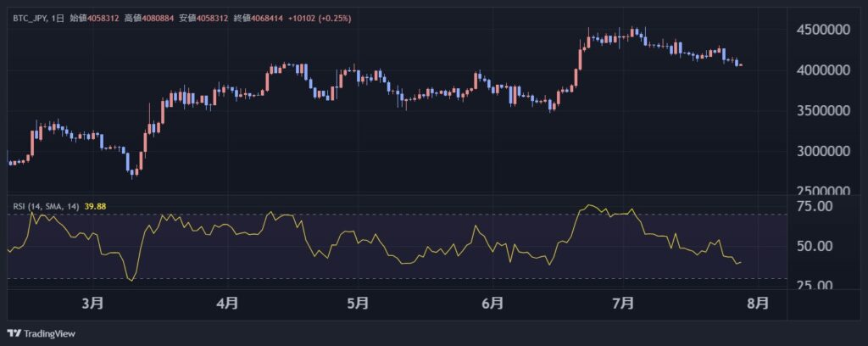This screenshot has width=868, height=346.
Task: Click the 4500000 price axis label
Action: click(823, 30)
